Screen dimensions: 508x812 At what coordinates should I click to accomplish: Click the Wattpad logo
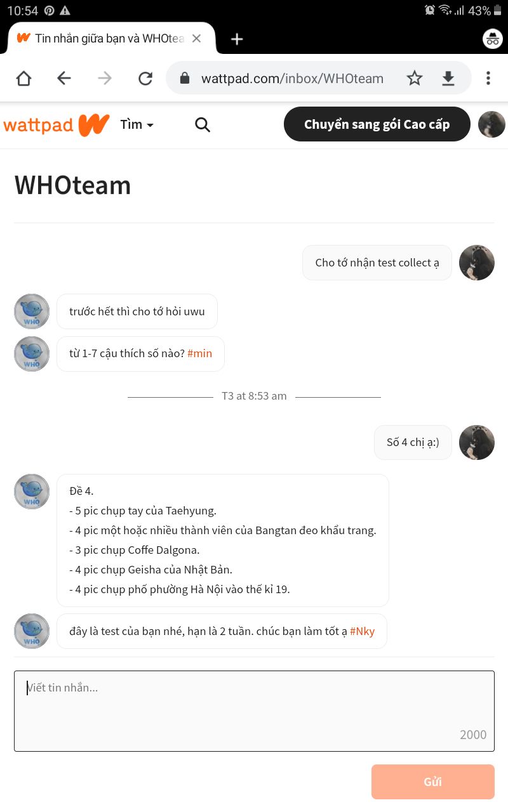point(57,125)
